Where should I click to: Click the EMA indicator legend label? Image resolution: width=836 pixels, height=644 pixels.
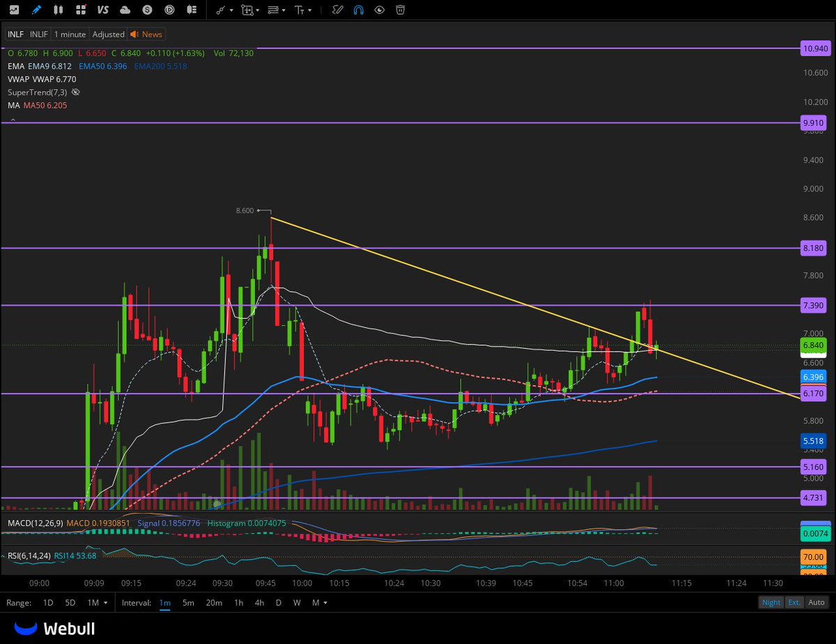tap(15, 66)
